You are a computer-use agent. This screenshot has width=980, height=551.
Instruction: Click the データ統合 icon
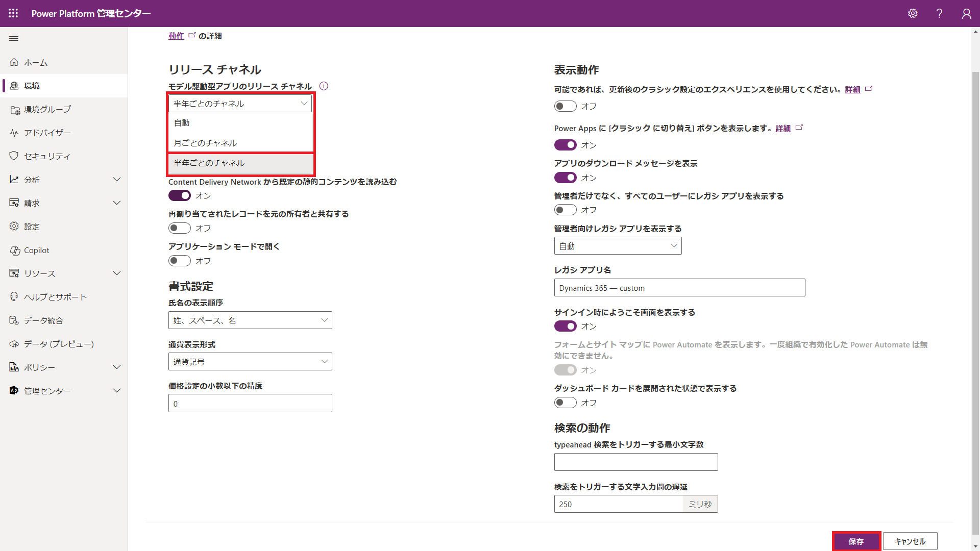[x=14, y=320]
